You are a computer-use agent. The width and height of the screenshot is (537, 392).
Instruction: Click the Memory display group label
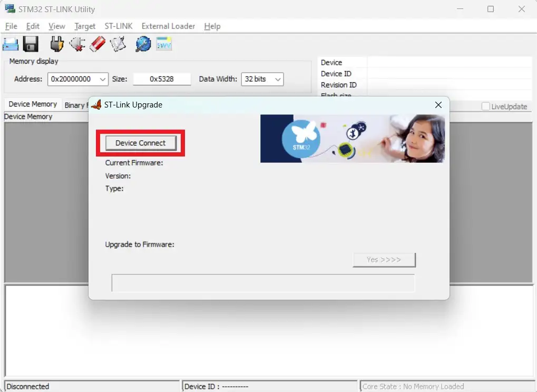coord(34,61)
